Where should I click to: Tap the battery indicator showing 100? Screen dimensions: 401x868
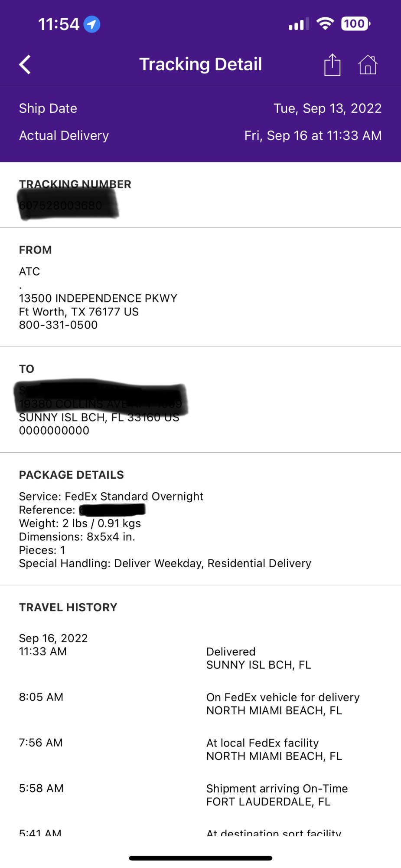[355, 23]
